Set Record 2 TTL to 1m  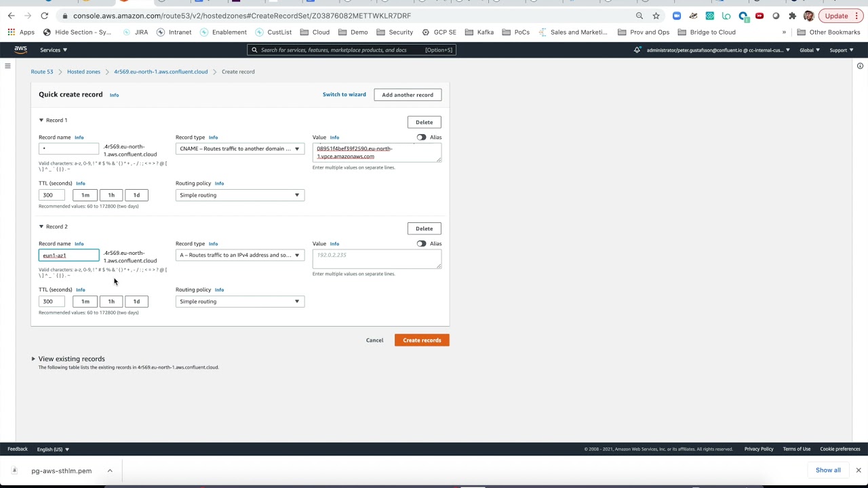click(x=85, y=302)
